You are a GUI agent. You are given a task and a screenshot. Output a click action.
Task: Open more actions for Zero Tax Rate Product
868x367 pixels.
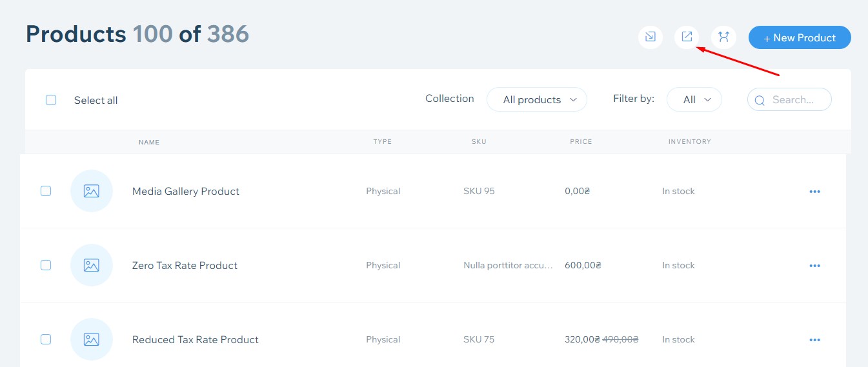(814, 266)
